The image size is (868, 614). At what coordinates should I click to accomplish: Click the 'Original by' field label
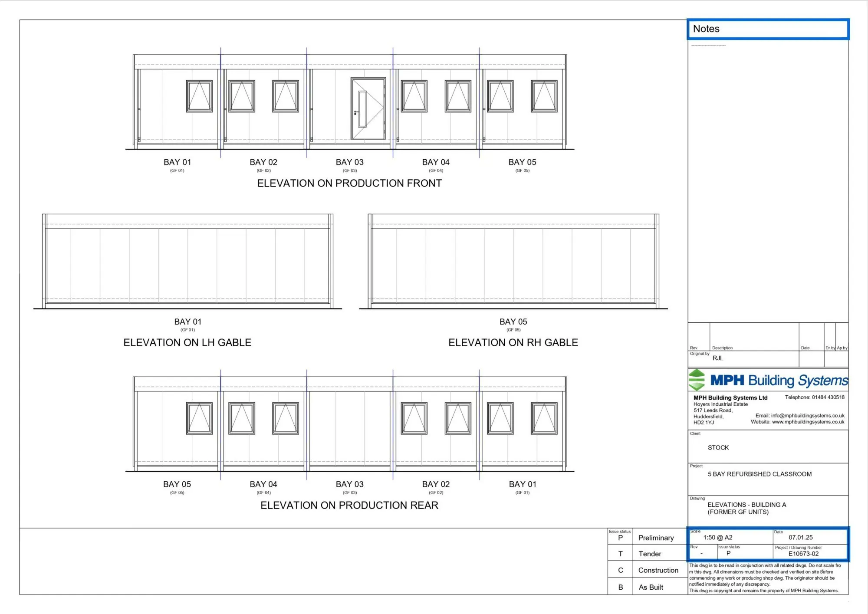[700, 354]
